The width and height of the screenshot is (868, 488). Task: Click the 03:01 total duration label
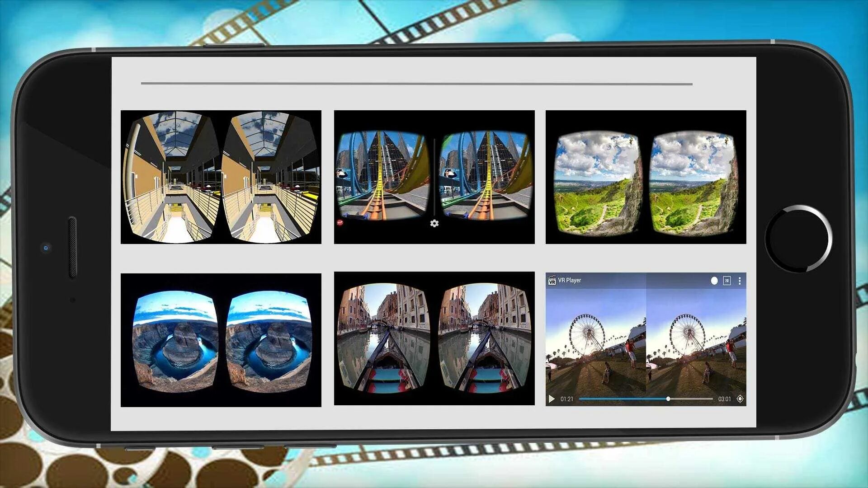724,399
